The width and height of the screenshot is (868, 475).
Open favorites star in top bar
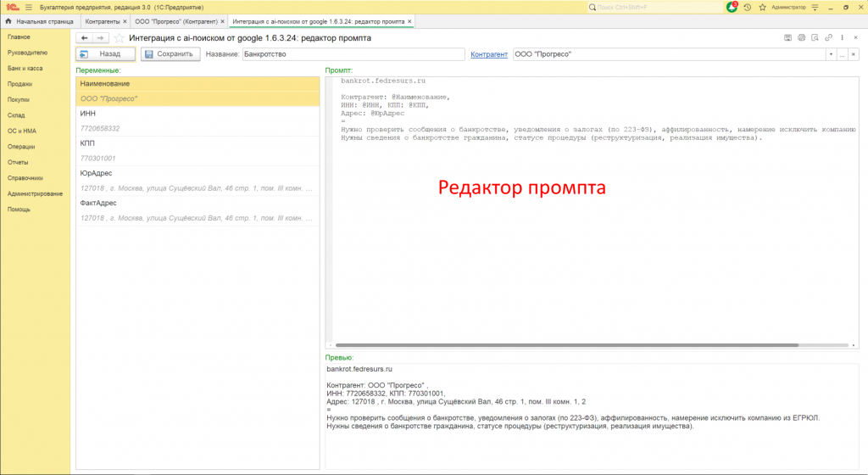(762, 7)
